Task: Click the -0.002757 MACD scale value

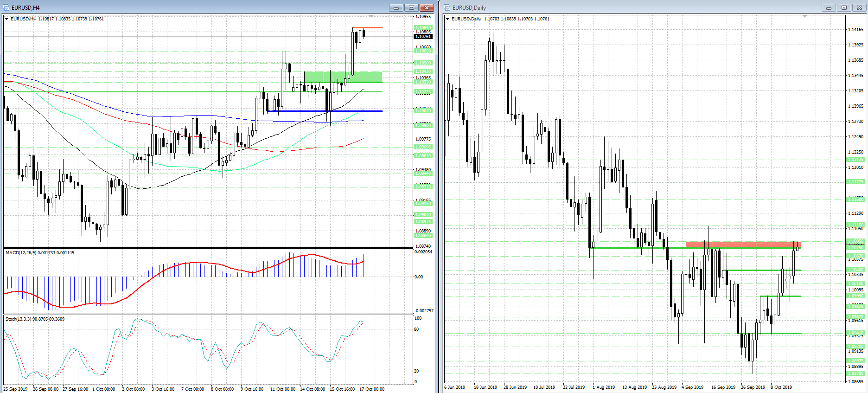Action: point(424,311)
